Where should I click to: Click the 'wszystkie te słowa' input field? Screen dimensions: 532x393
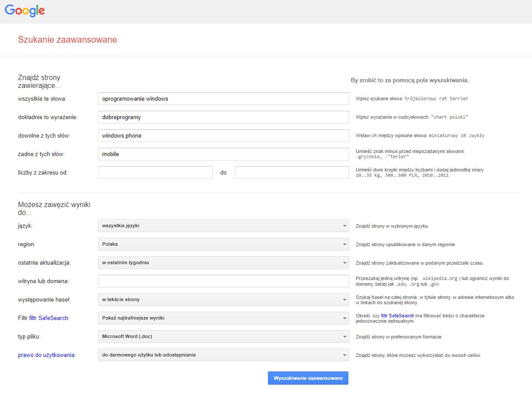[x=223, y=99]
